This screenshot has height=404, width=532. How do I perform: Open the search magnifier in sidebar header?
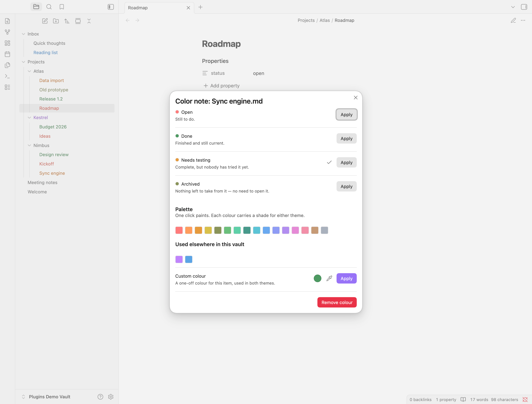point(49,7)
